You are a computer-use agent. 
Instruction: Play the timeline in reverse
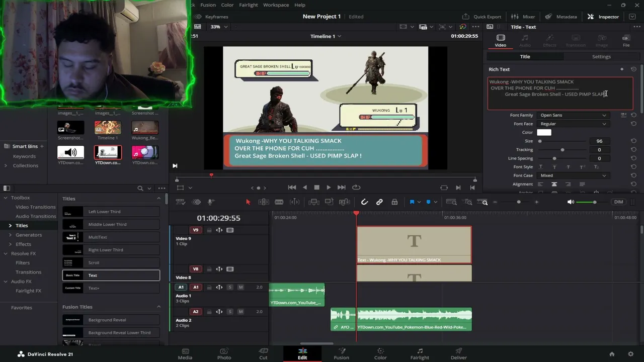click(x=304, y=188)
